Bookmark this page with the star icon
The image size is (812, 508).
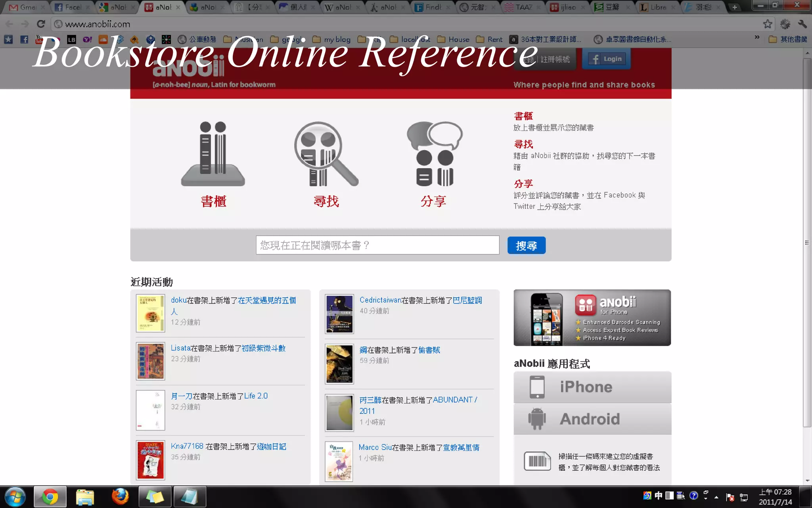[x=768, y=24]
